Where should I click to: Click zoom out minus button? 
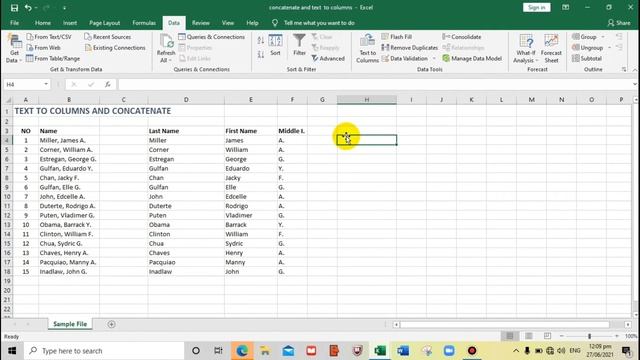point(562,336)
